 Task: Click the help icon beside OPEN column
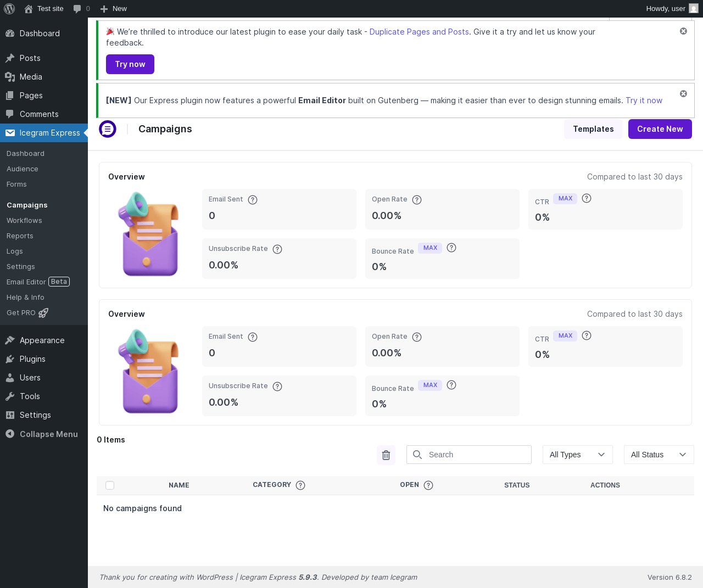[428, 485]
